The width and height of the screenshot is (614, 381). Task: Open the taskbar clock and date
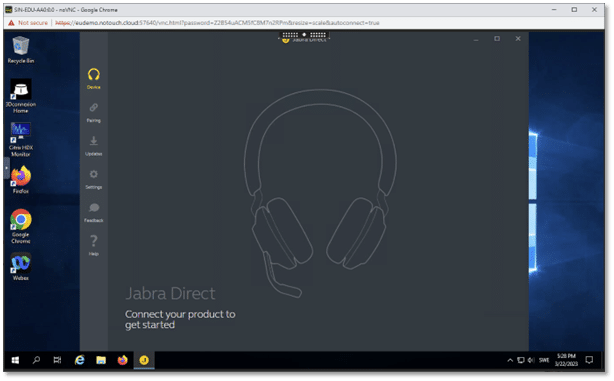coord(566,361)
